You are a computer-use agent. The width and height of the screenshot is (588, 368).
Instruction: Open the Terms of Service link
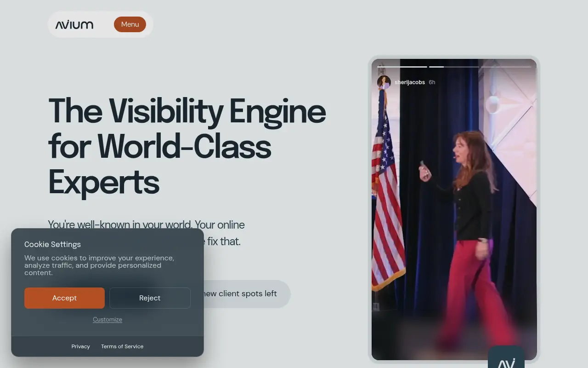click(122, 346)
